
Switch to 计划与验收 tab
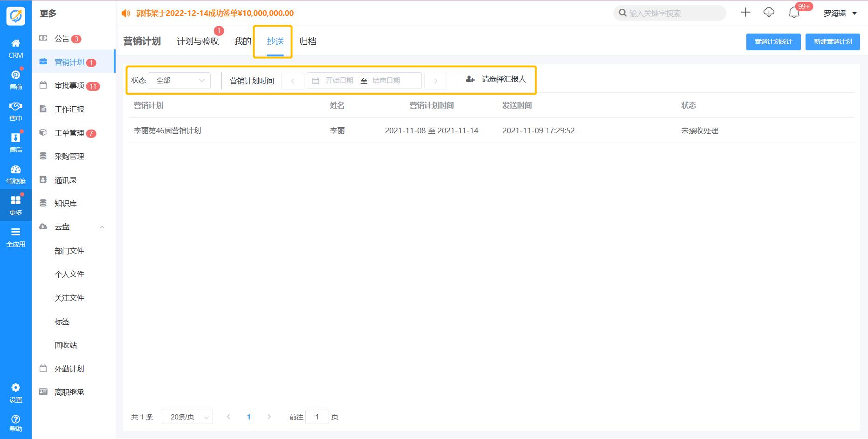coord(198,41)
